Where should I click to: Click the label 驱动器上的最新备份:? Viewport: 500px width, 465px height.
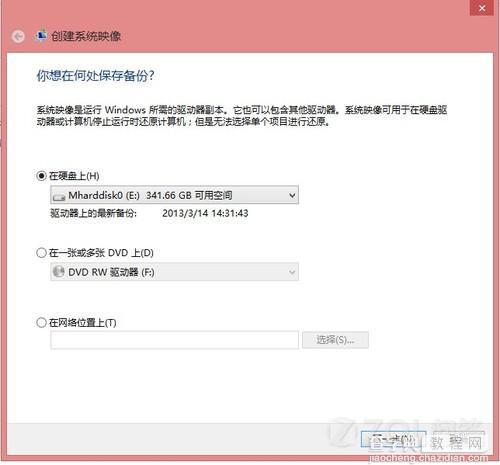(93, 213)
